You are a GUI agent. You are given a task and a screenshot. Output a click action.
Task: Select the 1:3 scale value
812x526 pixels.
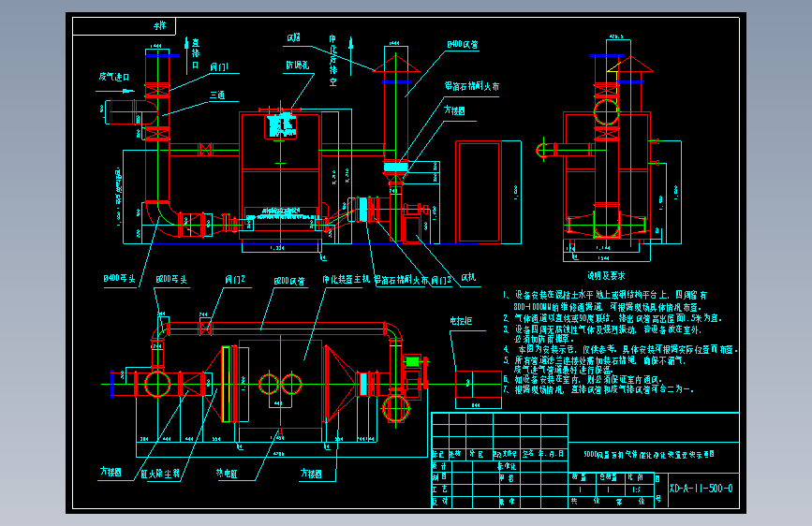[x=636, y=489]
